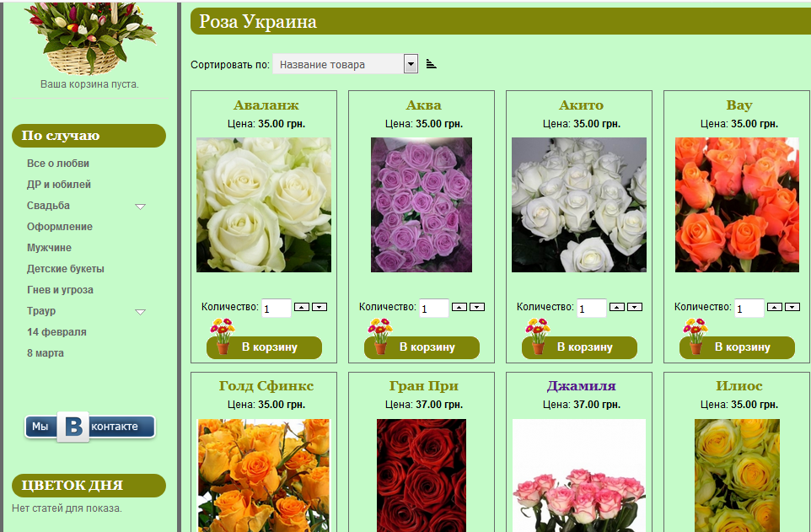Increase quantity for Аваланж rose
The height and width of the screenshot is (532, 811).
302,307
